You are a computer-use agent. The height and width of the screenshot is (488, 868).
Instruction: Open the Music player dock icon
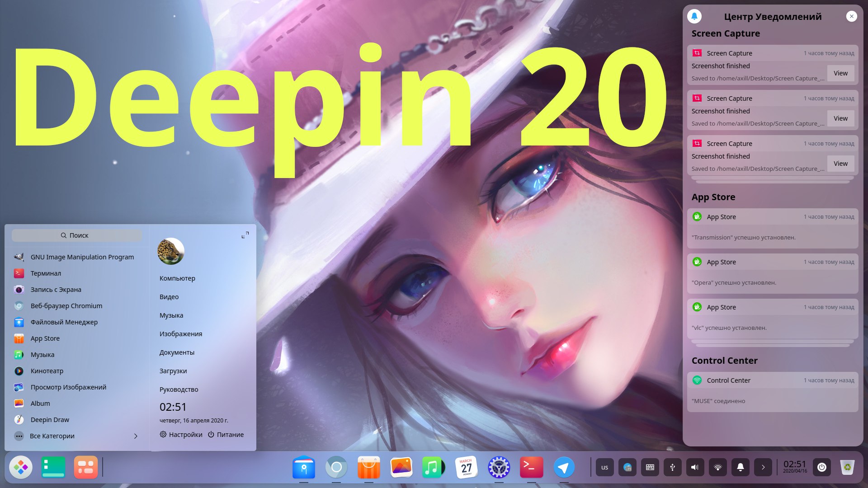point(434,467)
